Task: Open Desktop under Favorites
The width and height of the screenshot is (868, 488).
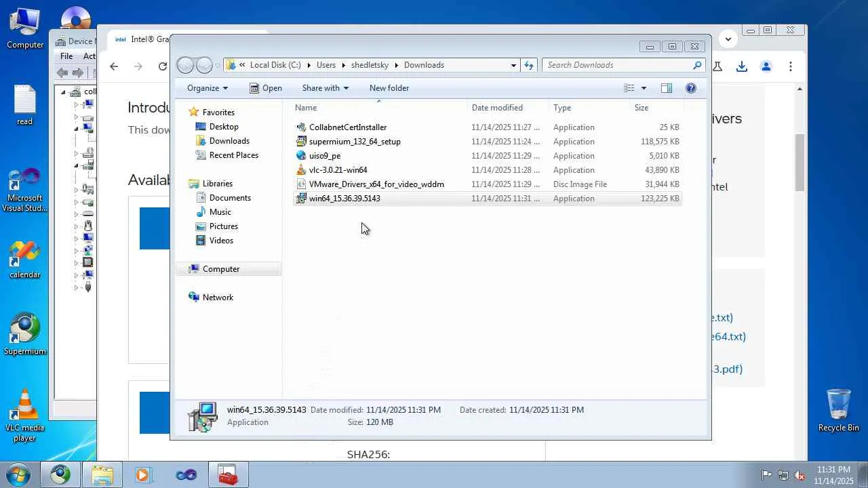Action: pos(224,127)
